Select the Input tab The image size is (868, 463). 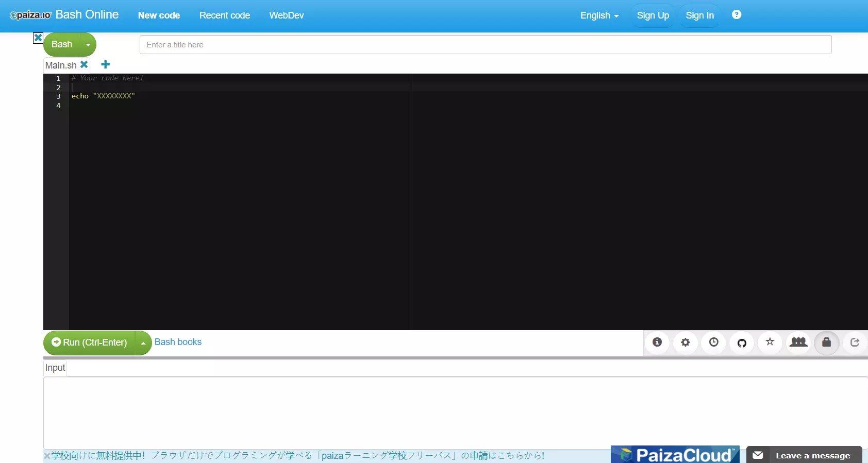[x=55, y=368]
